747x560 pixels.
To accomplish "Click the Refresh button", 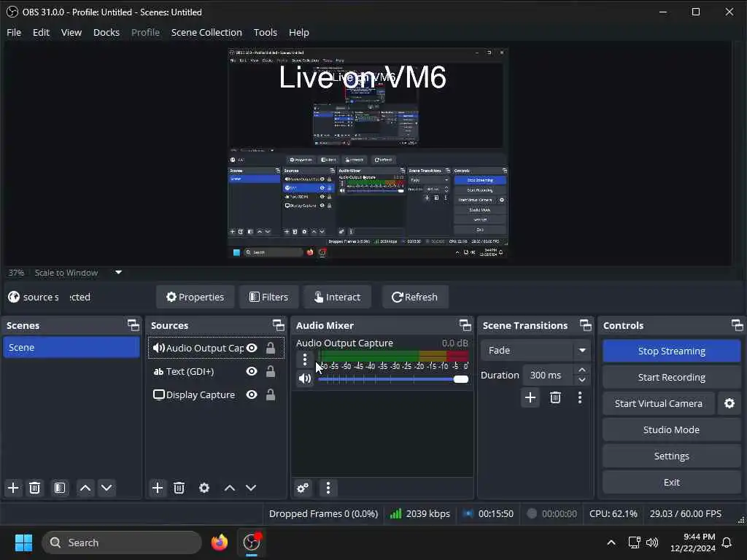I will pos(415,297).
